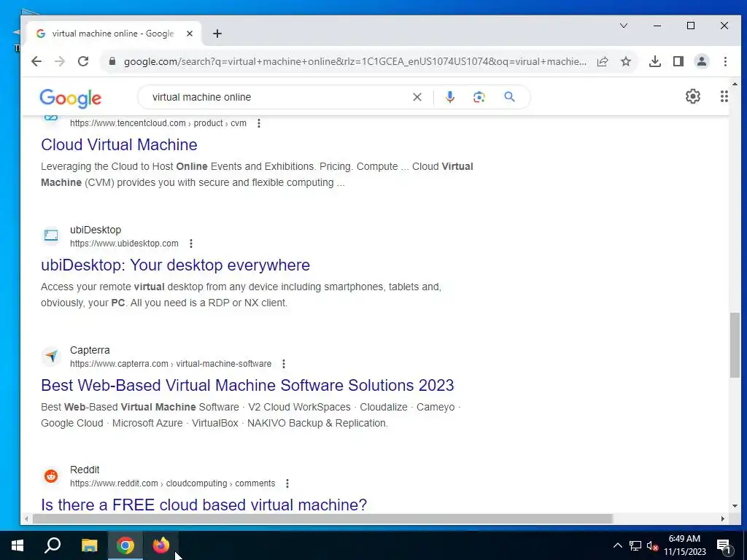Click the scroll-up arrow button
The height and width of the screenshot is (560, 747).
[734, 84]
